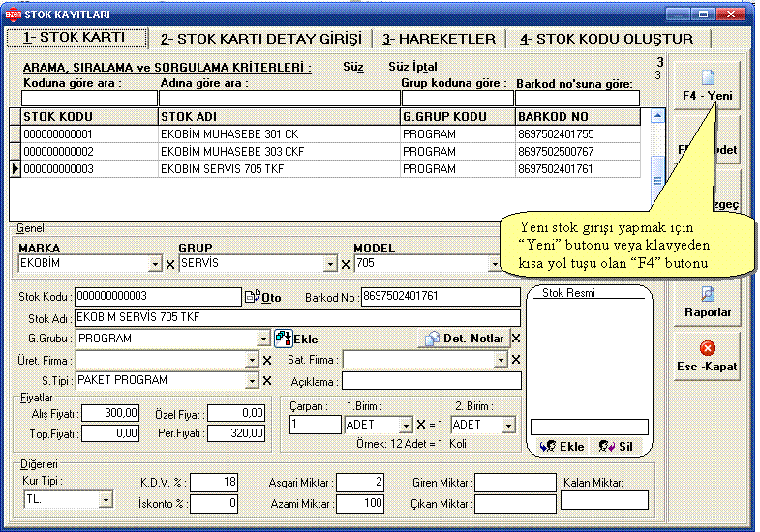Clear Üret. Firma with X icon

click(267, 360)
